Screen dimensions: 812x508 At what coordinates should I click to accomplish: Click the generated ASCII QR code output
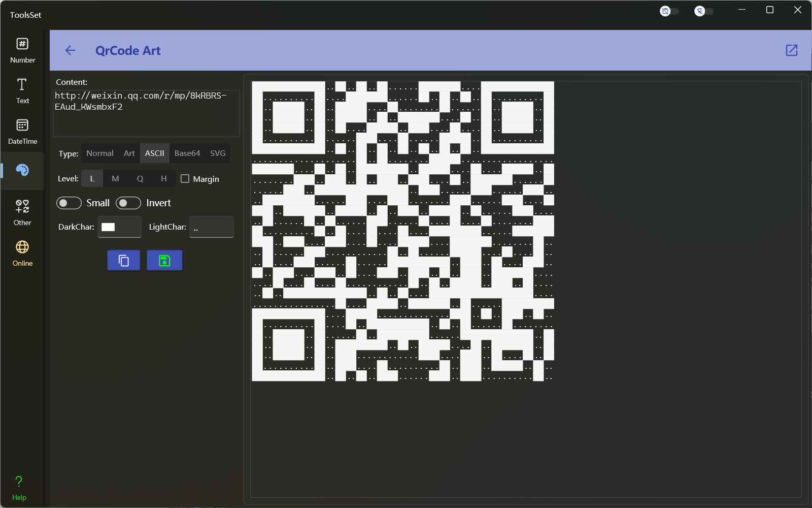403,231
